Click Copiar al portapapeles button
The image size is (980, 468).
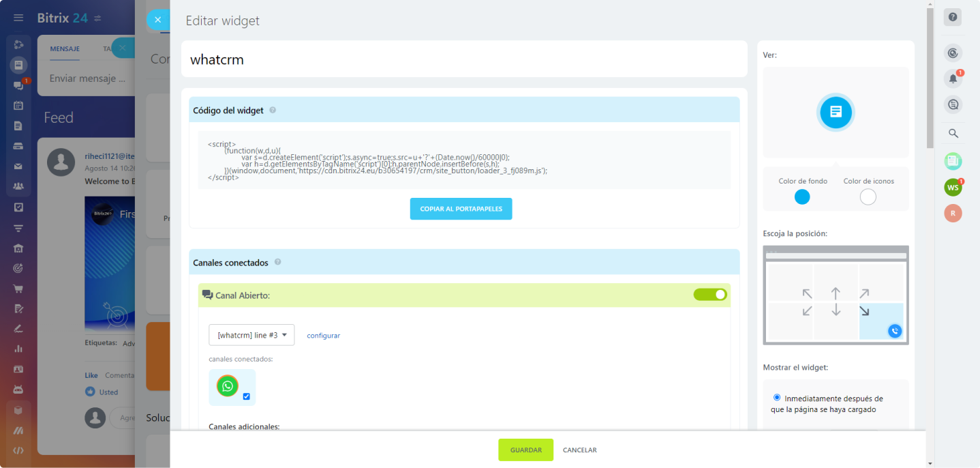[x=461, y=209]
